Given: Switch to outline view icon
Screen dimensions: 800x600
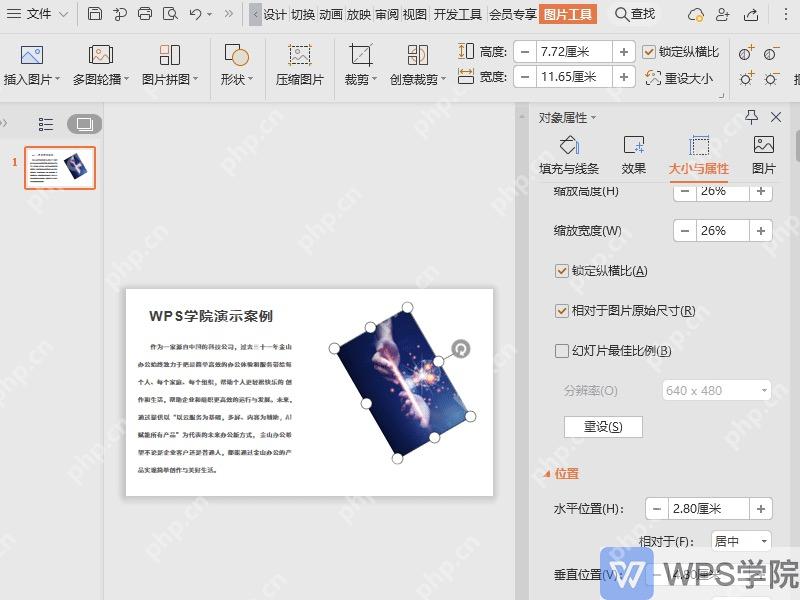Looking at the screenshot, I should point(46,124).
